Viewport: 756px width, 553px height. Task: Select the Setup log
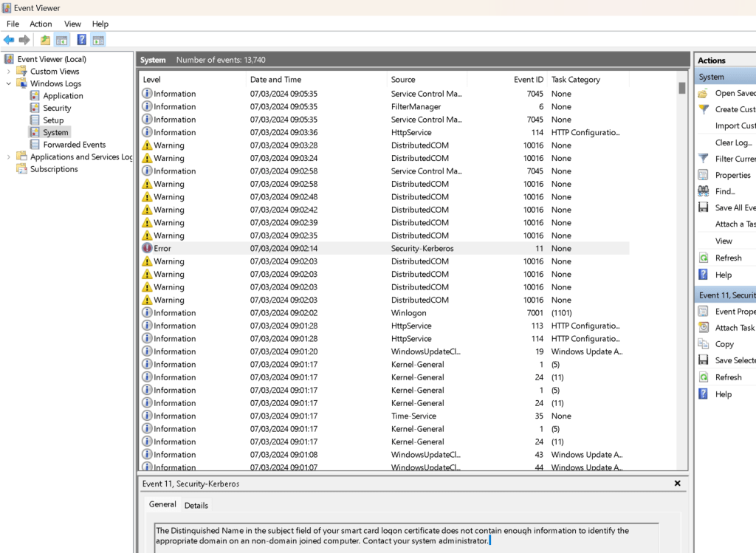point(53,120)
